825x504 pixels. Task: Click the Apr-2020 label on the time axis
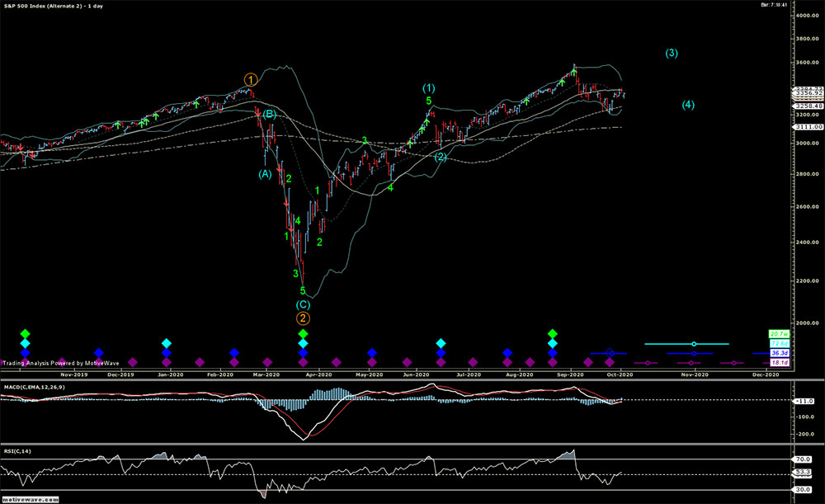pos(318,374)
